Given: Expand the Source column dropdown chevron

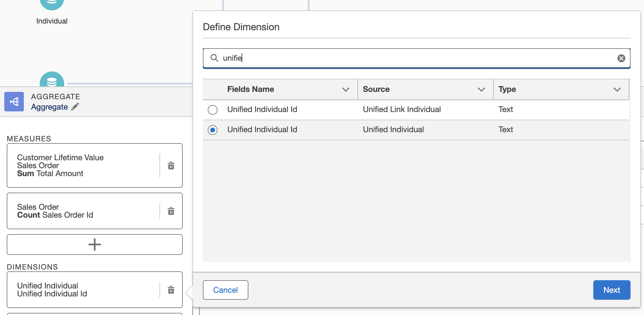Looking at the screenshot, I should coord(481,89).
